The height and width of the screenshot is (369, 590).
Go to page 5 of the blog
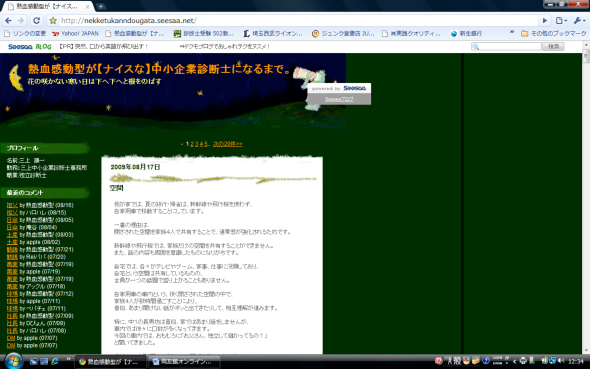[x=205, y=144]
